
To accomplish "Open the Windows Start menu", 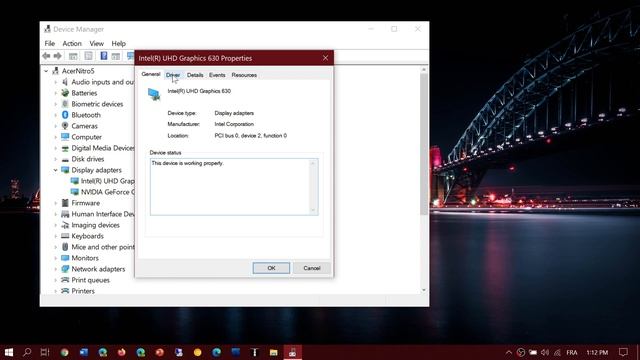I will click(x=9, y=352).
